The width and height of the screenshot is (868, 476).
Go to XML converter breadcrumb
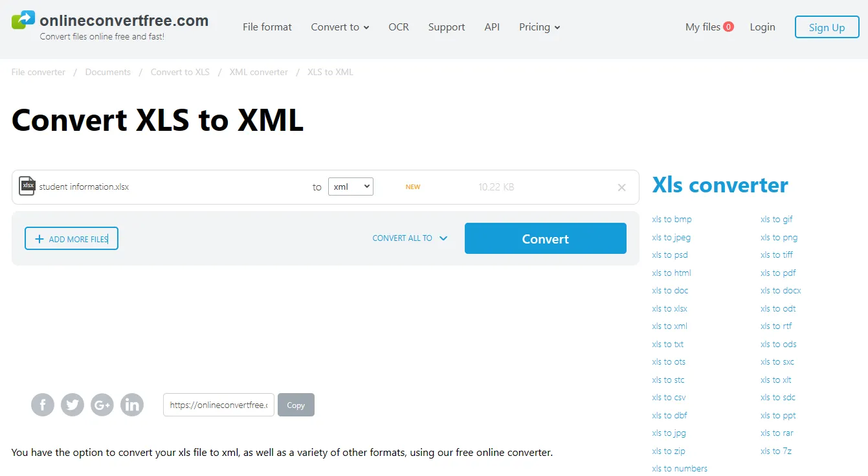259,72
